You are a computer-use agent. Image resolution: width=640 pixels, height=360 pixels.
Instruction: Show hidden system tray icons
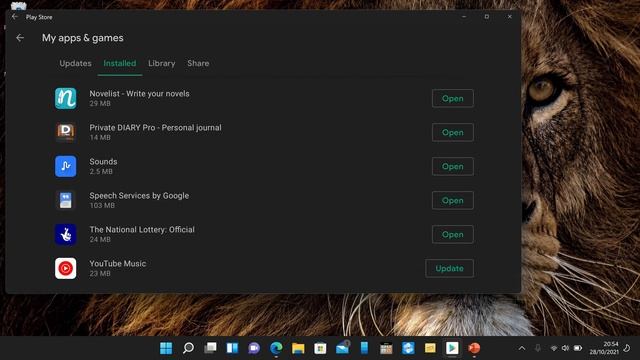[522, 348]
